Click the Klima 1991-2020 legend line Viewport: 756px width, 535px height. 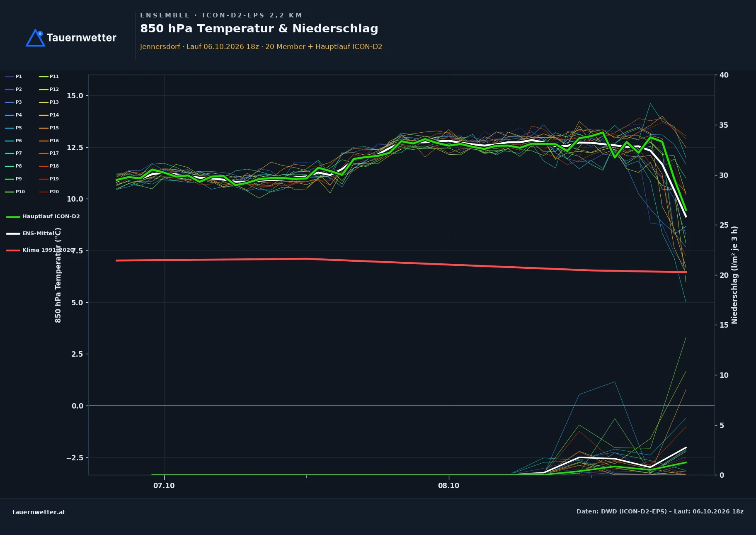click(x=13, y=250)
